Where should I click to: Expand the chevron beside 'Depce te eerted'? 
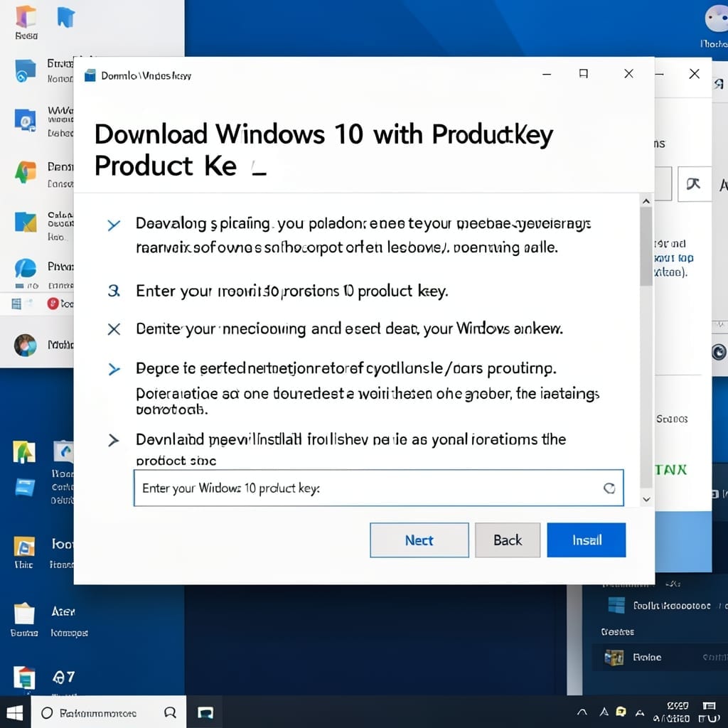click(114, 369)
